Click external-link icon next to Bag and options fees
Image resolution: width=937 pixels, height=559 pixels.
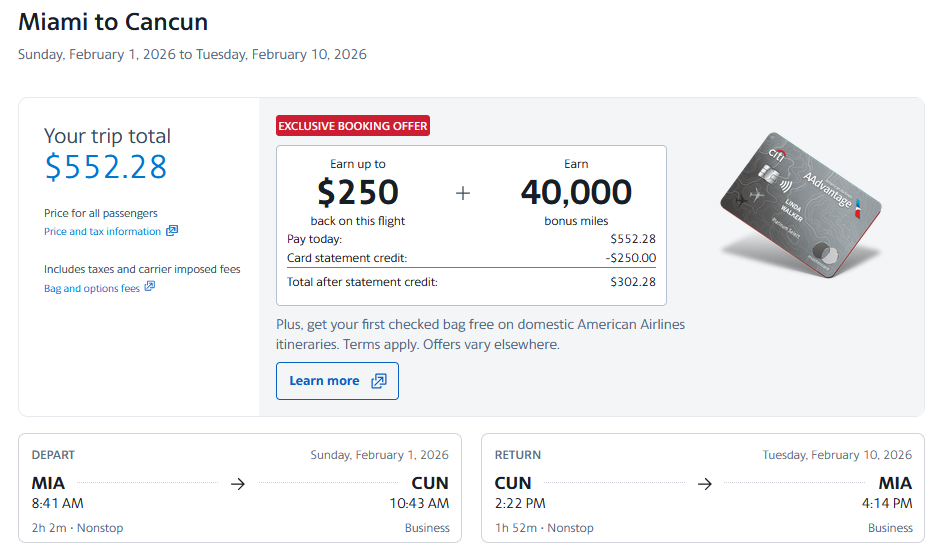pos(150,288)
